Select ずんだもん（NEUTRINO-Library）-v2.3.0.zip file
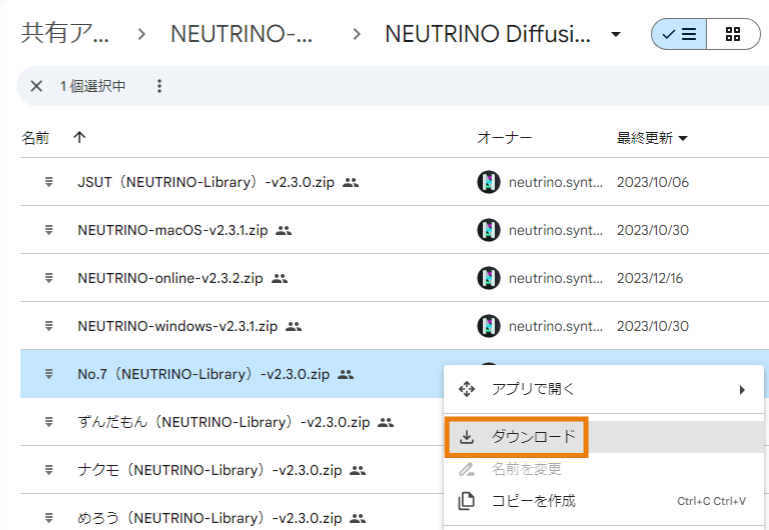769x530 pixels. 224,423
